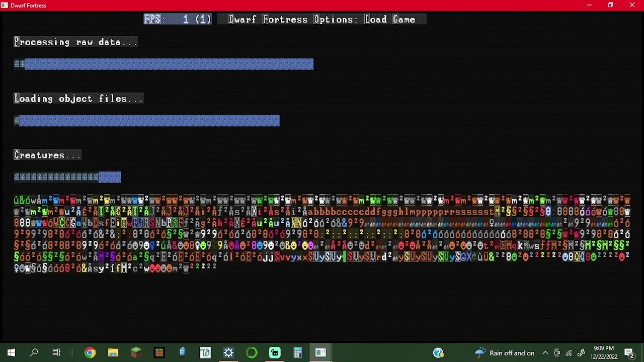Open the network tray icon
Viewport: 644px width, 362px height.
click(x=569, y=353)
